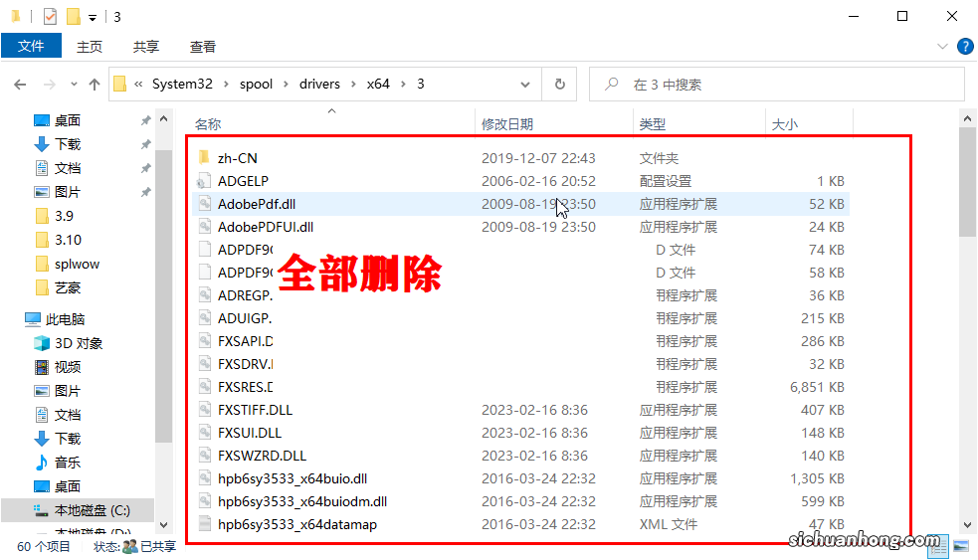Screen dimensions: 978x560
Task: Open 3D 对象 under 此电脑
Action: coord(78,343)
